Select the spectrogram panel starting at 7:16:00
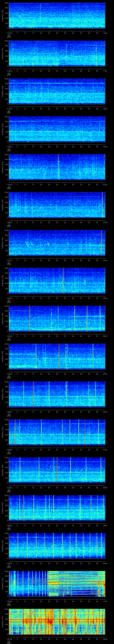114x644 pixels. pos(57,53)
